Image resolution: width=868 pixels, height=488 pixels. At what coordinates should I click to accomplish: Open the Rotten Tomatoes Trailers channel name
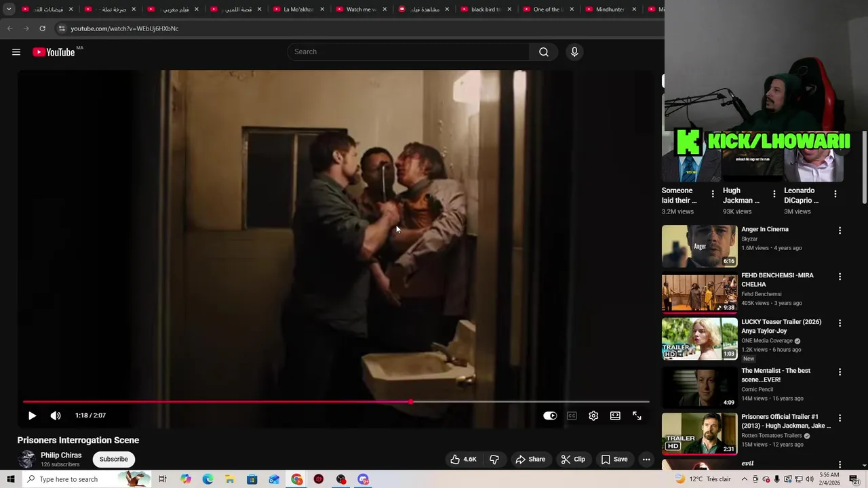(772, 436)
